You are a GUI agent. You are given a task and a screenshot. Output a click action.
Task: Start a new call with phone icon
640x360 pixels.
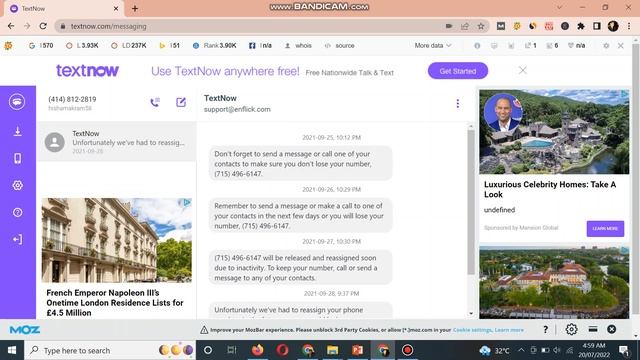pyautogui.click(x=155, y=102)
